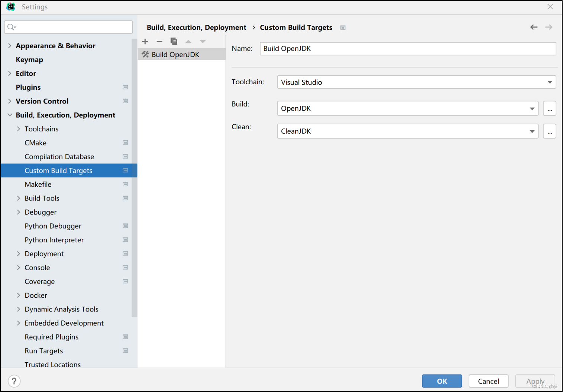Image resolution: width=563 pixels, height=392 pixels.
Task: Click project-level icon beside Custom Build Targets header
Action: (343, 28)
